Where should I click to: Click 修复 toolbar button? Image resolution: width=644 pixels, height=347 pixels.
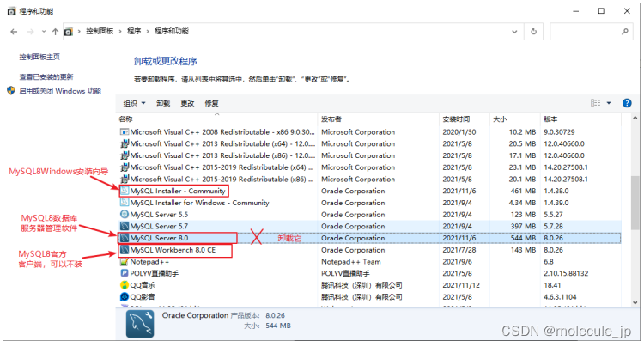tap(211, 103)
